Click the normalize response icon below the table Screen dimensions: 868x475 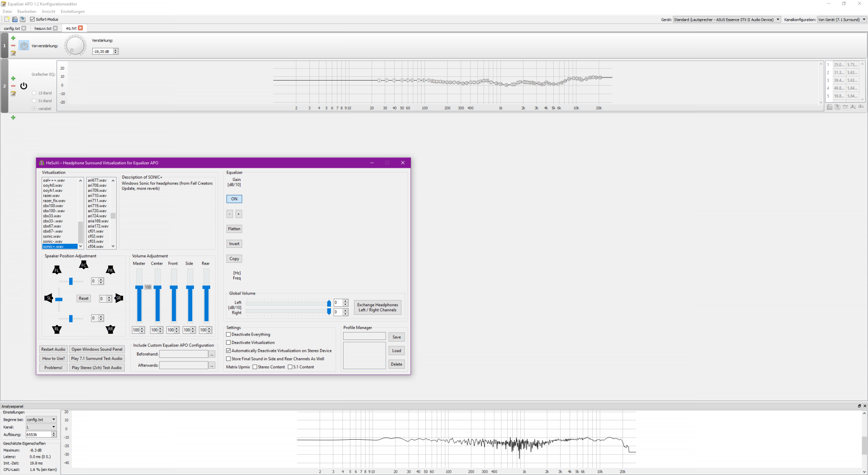[x=853, y=107]
